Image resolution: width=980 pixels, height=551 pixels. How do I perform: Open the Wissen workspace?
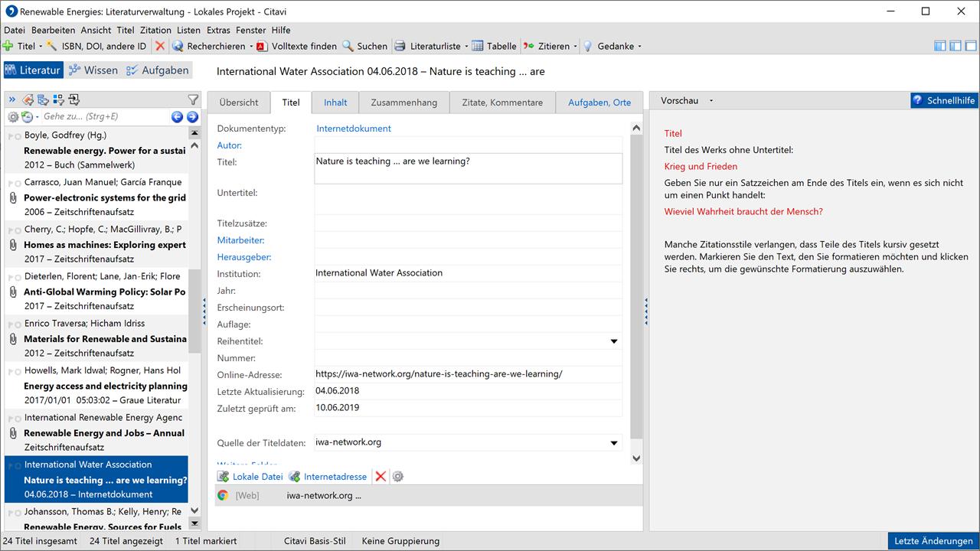[93, 70]
